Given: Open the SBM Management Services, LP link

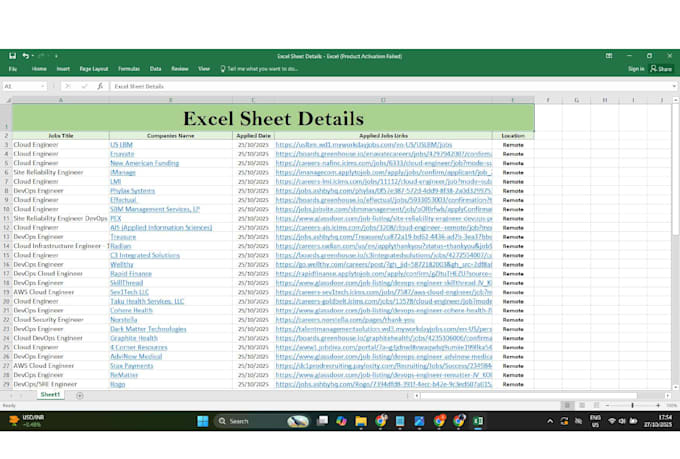Looking at the screenshot, I should 155,209.
